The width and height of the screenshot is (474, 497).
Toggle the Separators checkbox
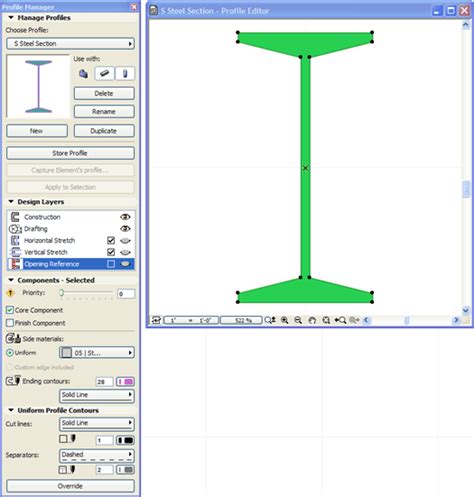coord(63,470)
